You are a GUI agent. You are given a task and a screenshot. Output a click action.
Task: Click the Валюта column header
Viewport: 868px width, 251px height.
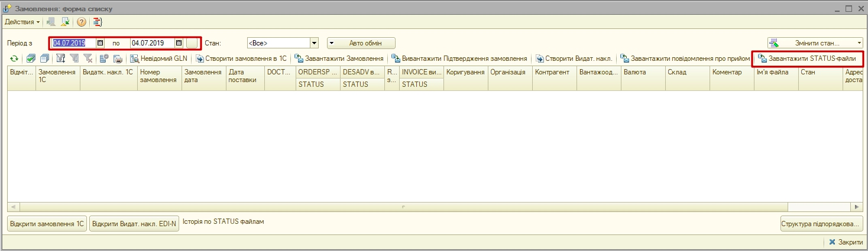point(643,78)
